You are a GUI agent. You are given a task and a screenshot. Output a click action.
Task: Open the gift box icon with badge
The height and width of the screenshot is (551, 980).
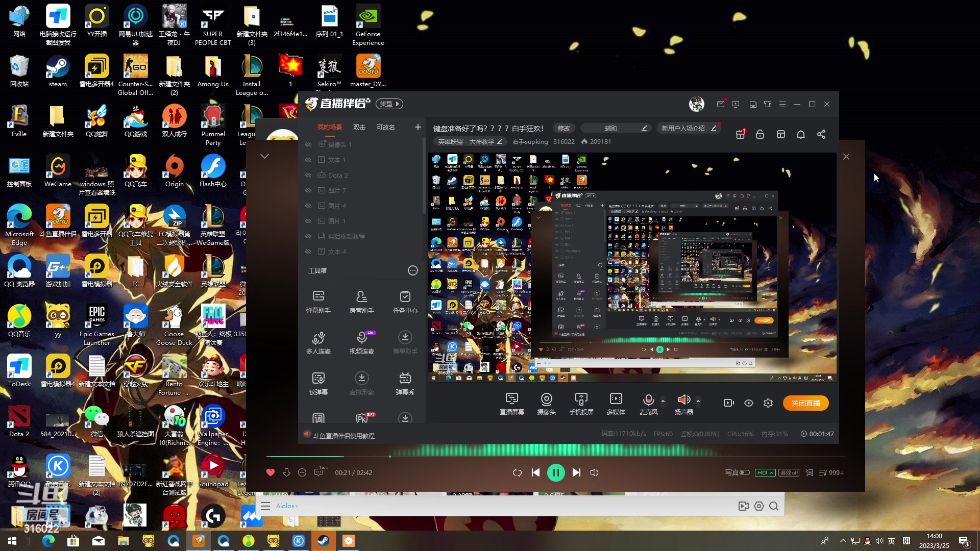(740, 134)
